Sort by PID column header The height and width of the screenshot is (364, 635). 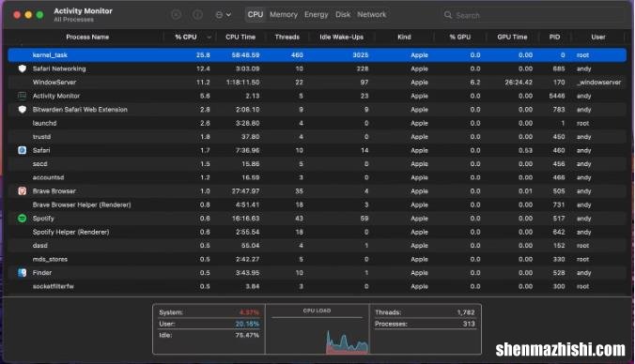click(x=554, y=37)
